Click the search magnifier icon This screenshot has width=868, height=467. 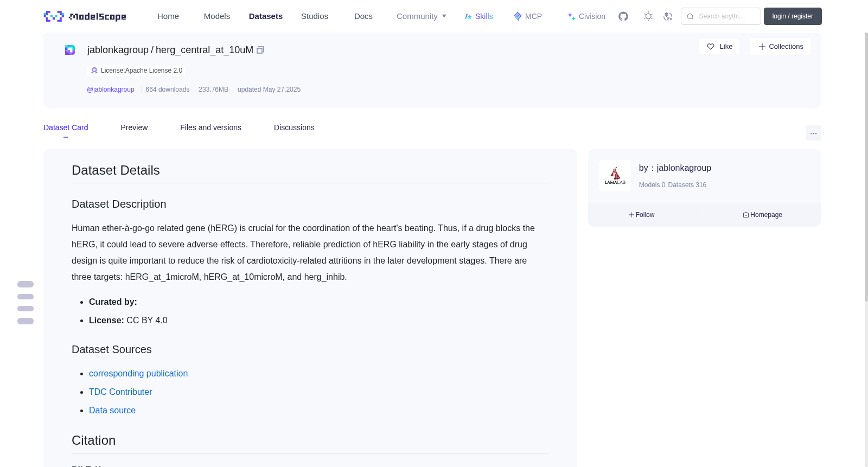pos(690,16)
